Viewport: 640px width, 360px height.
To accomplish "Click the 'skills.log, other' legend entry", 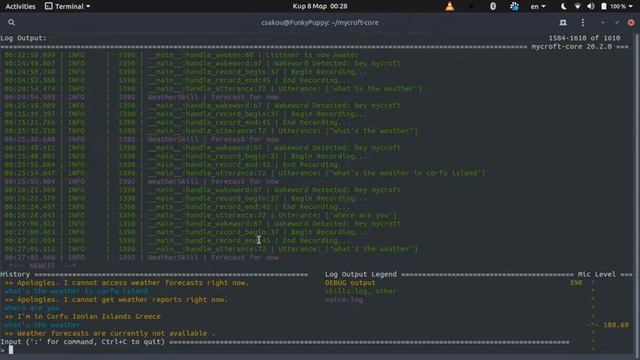I will (360, 291).
